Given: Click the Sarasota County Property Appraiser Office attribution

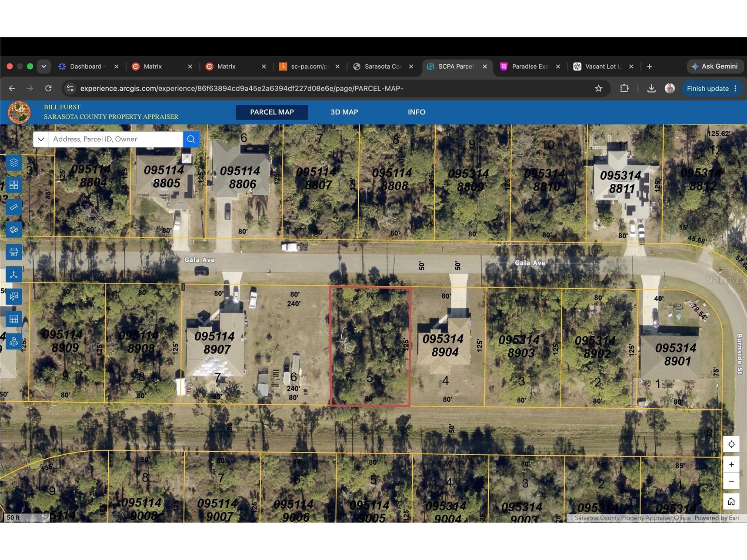Looking at the screenshot, I should click(632, 518).
